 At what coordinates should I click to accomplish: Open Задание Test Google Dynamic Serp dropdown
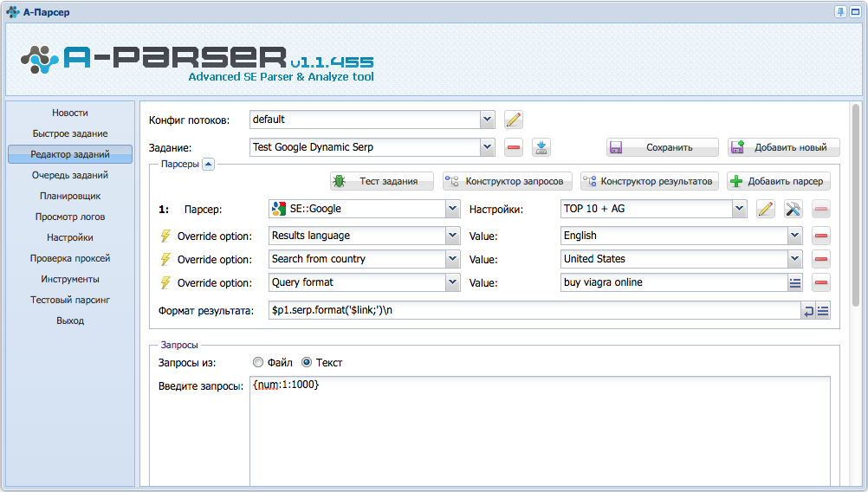click(487, 147)
